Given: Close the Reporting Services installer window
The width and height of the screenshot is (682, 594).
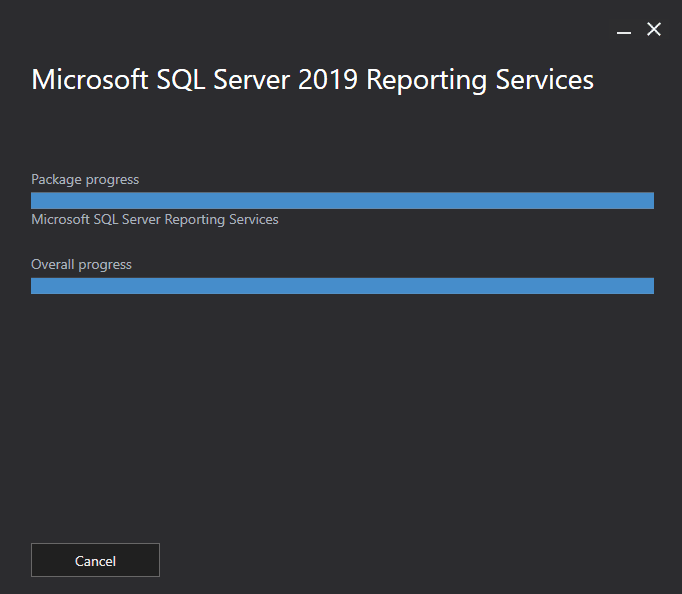Looking at the screenshot, I should (654, 30).
